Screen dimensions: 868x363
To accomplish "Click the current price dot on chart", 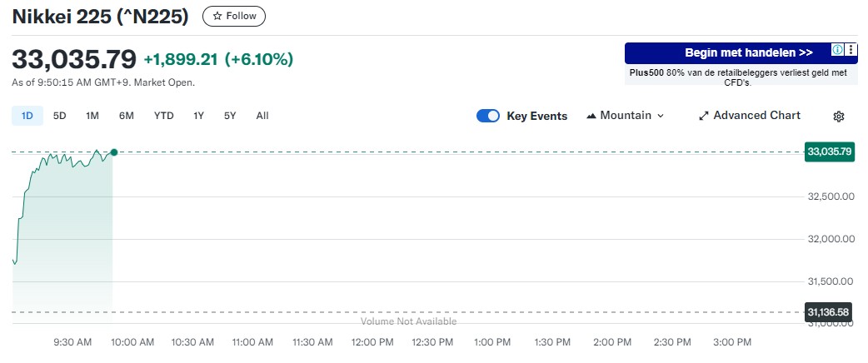I will [x=113, y=152].
